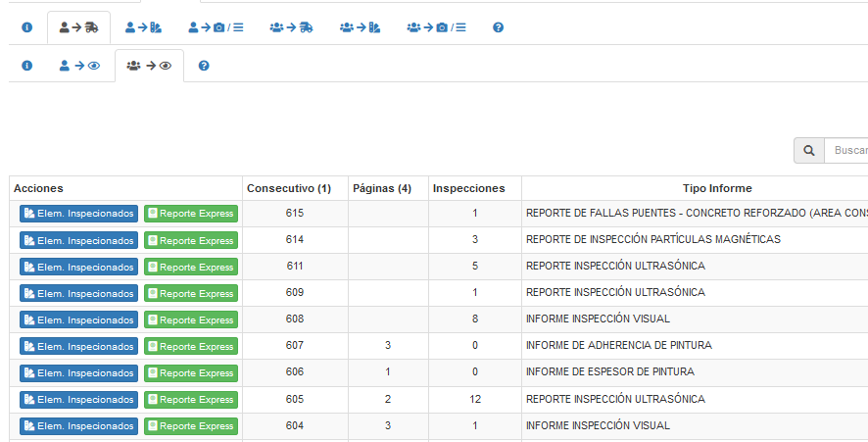Screen dimensions: 868x442
Task: Generate Reporte Express for report 605
Action: coord(191,400)
